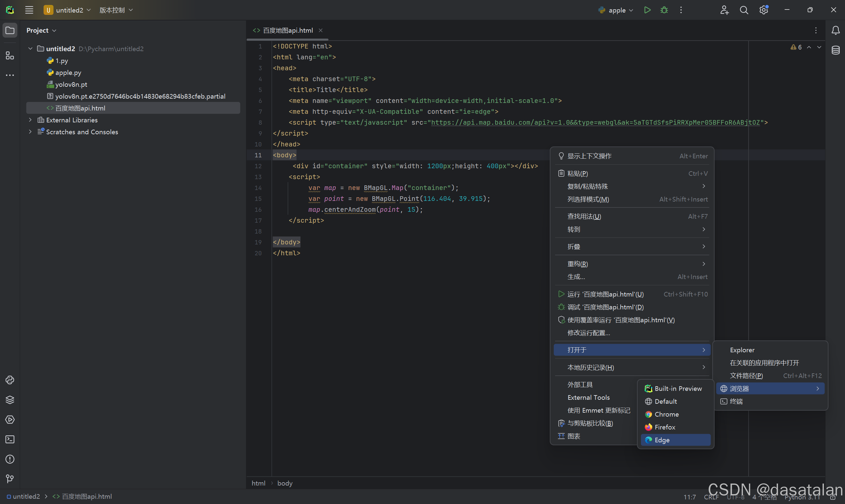Screen dimensions: 845x504
Task: Open the Python Console sidebar icon
Action: point(10,380)
